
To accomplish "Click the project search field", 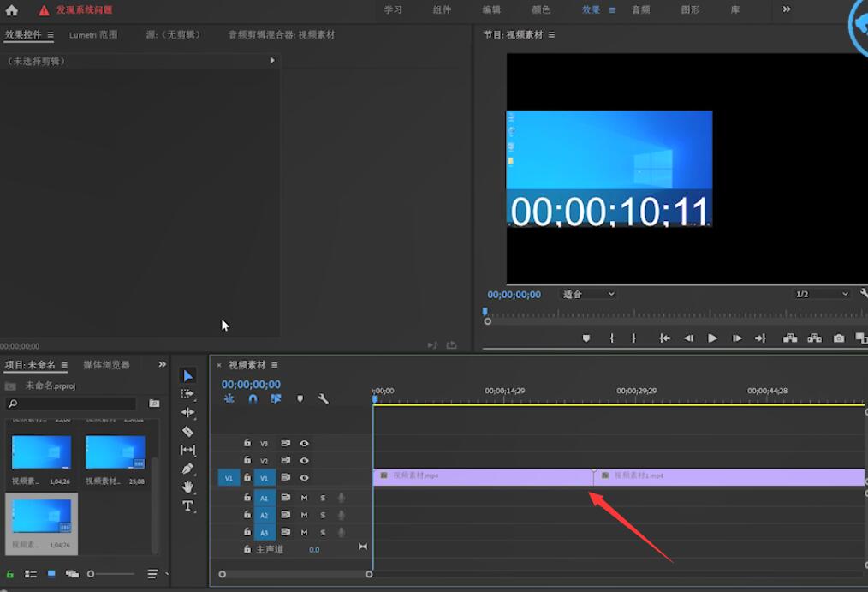I will (x=71, y=404).
